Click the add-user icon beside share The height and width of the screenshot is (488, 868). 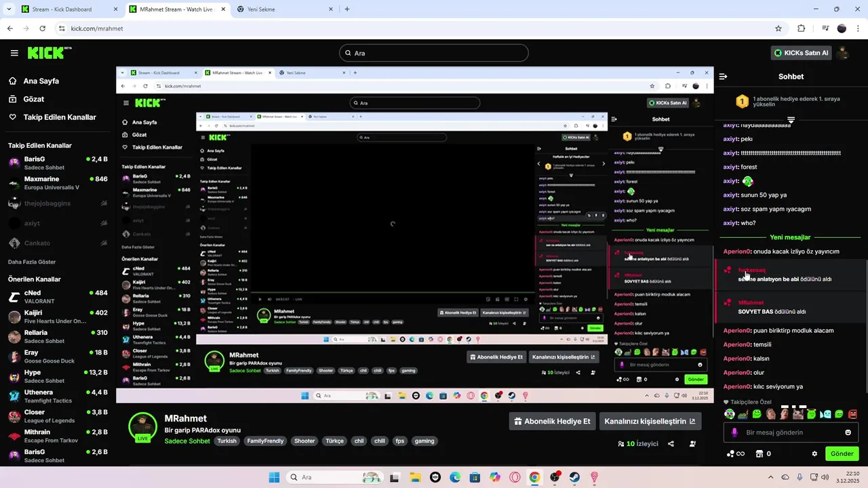click(x=692, y=444)
